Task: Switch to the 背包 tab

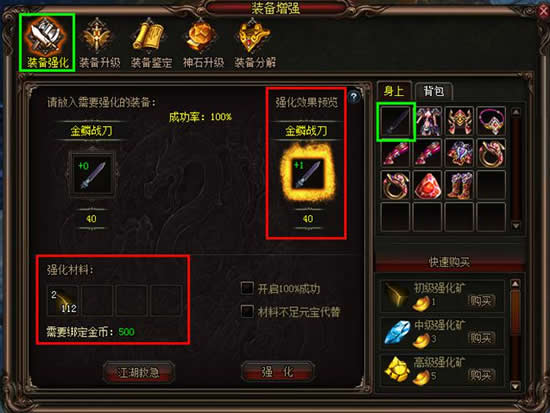Action: (434, 91)
